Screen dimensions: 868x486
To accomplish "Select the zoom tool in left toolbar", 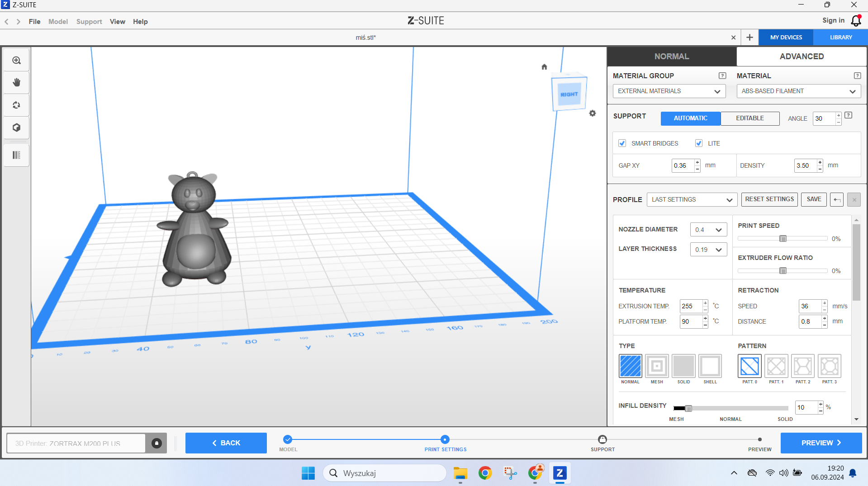I will (x=17, y=61).
